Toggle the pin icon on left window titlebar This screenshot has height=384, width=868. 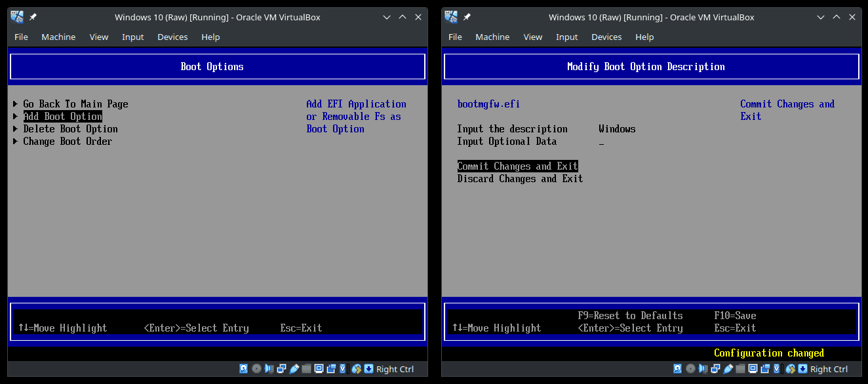point(33,18)
